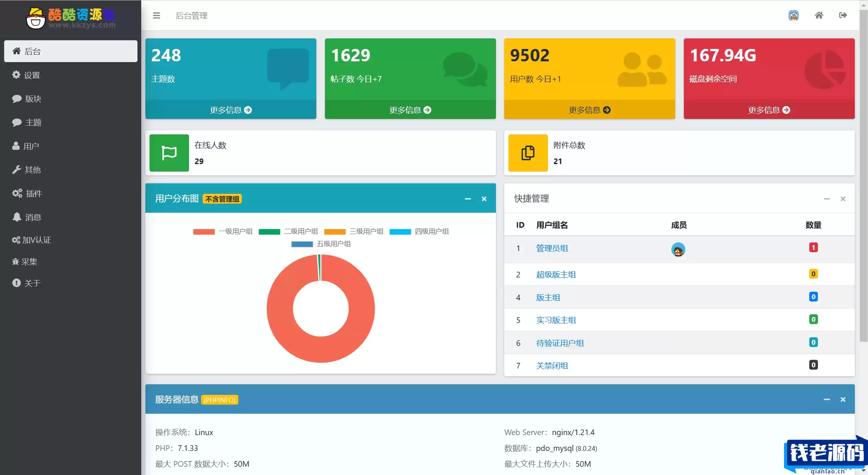
Task: Click the bell icon next to 消息
Action: click(17, 217)
